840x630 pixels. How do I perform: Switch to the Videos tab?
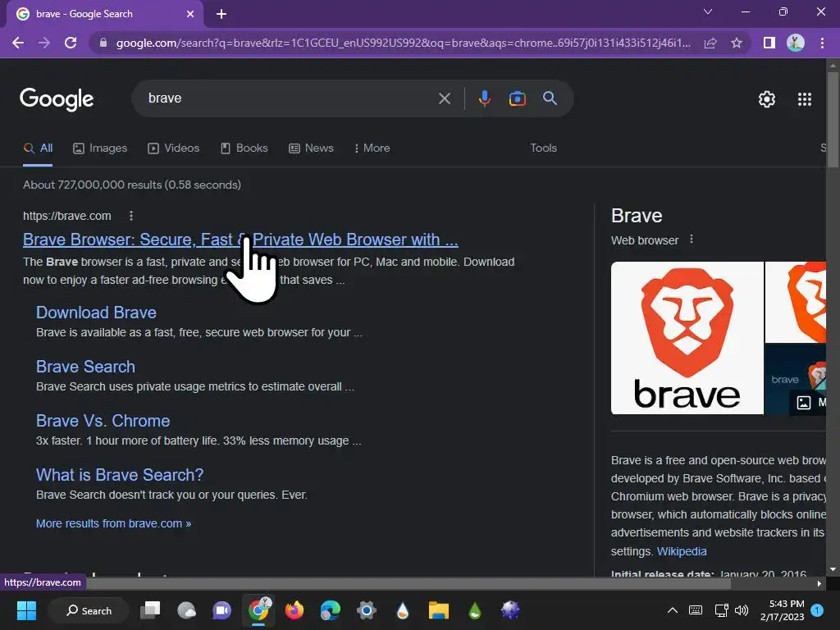[x=174, y=148]
